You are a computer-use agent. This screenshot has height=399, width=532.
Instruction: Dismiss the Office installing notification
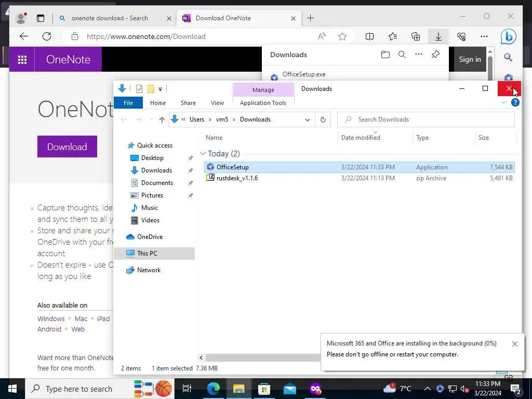[x=515, y=344]
